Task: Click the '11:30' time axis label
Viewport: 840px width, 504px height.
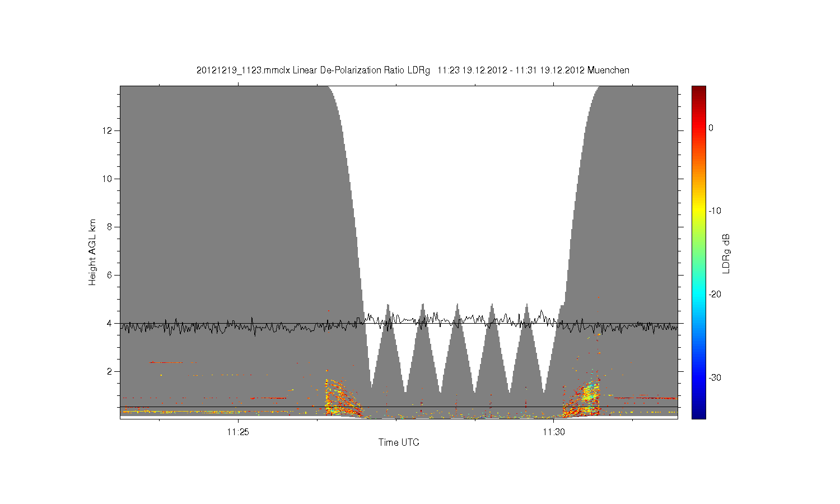Action: coord(553,432)
